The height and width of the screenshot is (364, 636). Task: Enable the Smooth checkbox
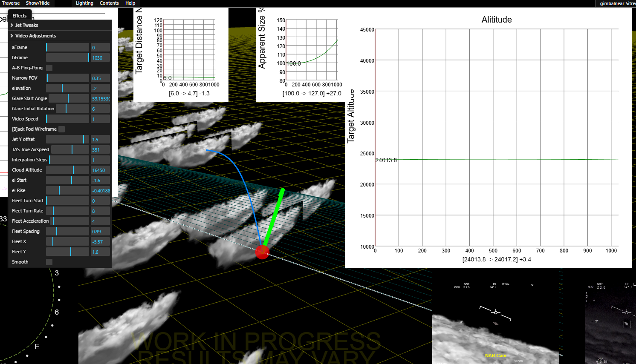pyautogui.click(x=49, y=262)
